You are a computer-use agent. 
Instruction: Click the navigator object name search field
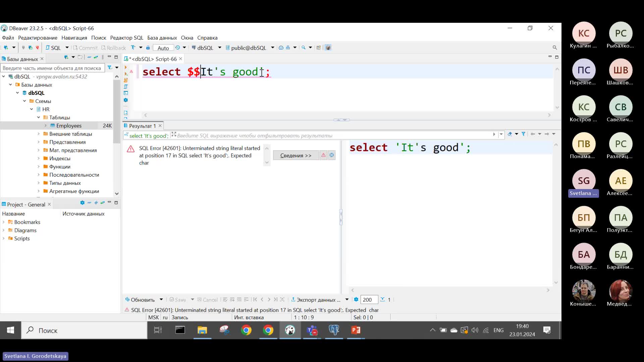click(x=52, y=68)
